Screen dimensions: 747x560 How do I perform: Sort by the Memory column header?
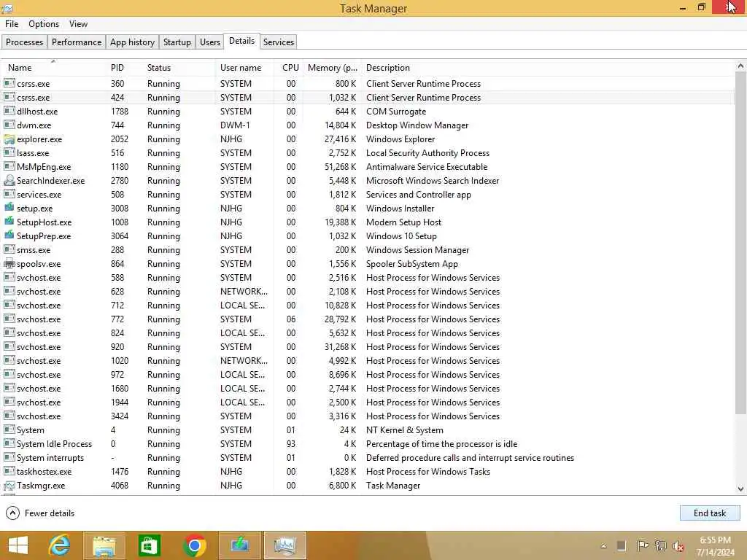click(332, 68)
